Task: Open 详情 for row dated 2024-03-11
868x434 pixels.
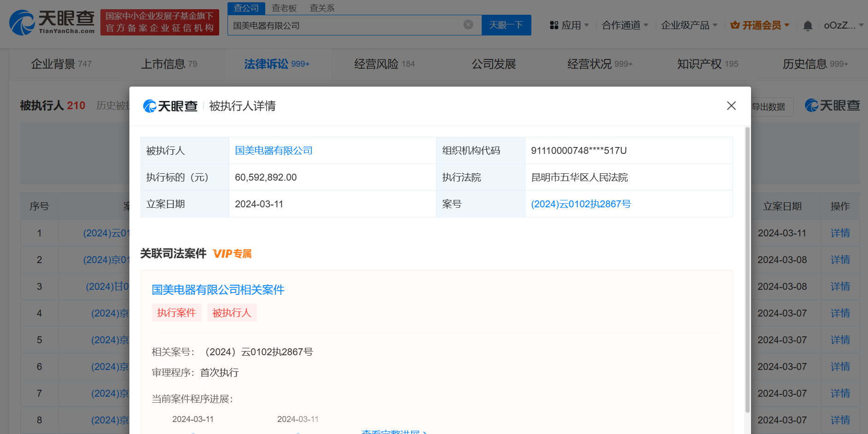Action: (840, 233)
